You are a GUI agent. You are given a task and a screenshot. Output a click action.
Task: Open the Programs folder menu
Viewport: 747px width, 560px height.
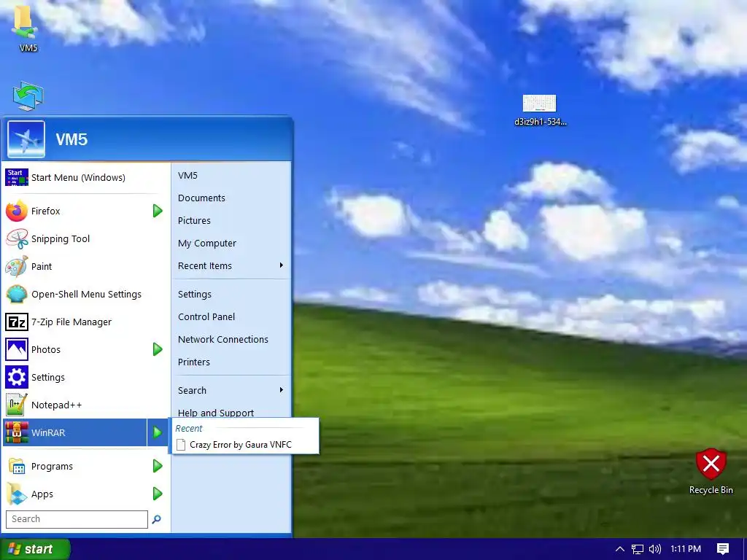pyautogui.click(x=75, y=467)
